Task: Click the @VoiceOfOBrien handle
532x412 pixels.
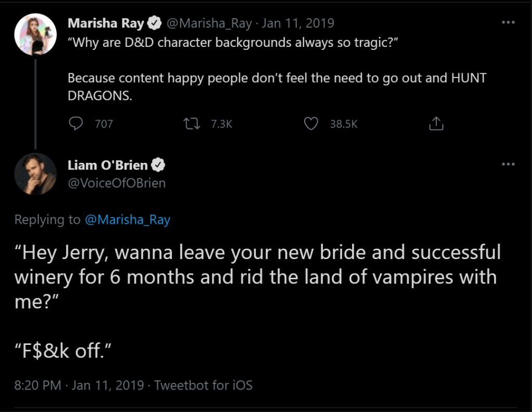Action: click(116, 183)
